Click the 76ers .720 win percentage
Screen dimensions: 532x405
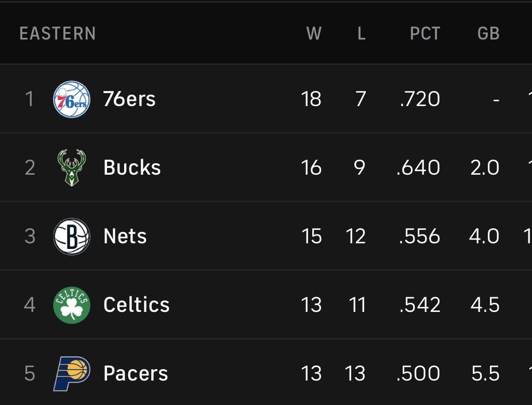(x=420, y=99)
